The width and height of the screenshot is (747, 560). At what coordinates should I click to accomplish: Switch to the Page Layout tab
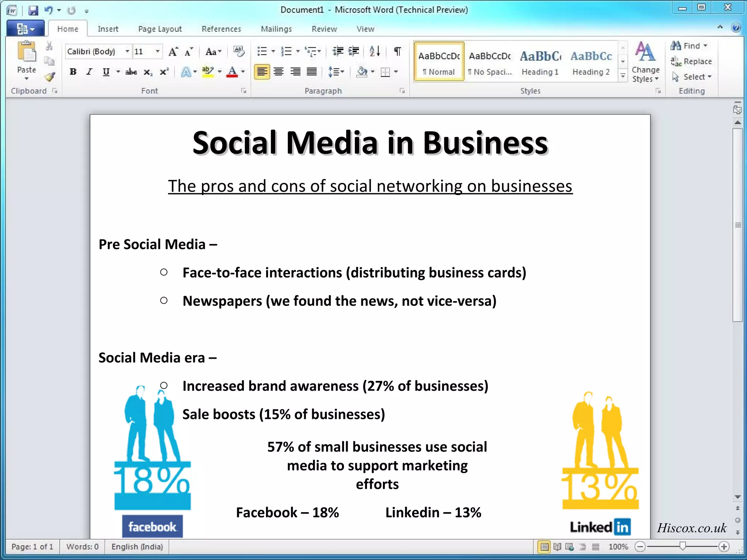(160, 29)
